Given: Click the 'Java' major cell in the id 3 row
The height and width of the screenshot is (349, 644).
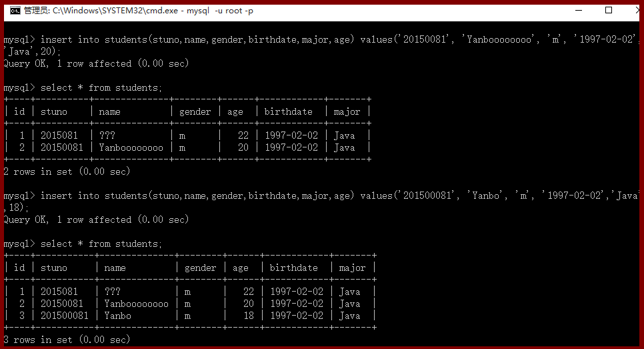Looking at the screenshot, I should point(349,316).
